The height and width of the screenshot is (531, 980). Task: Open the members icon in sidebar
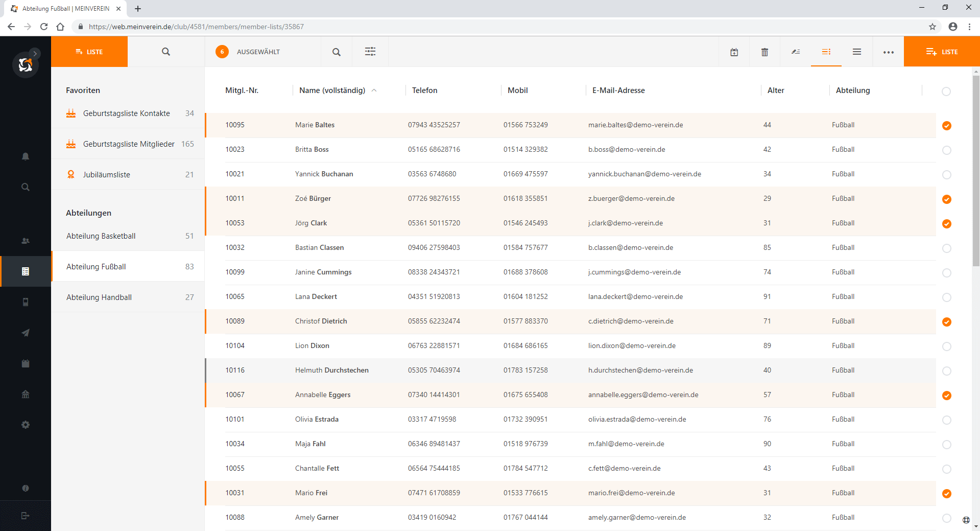pos(26,241)
